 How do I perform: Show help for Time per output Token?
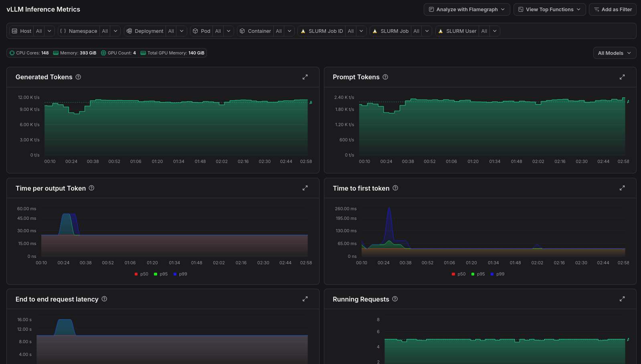tap(91, 188)
